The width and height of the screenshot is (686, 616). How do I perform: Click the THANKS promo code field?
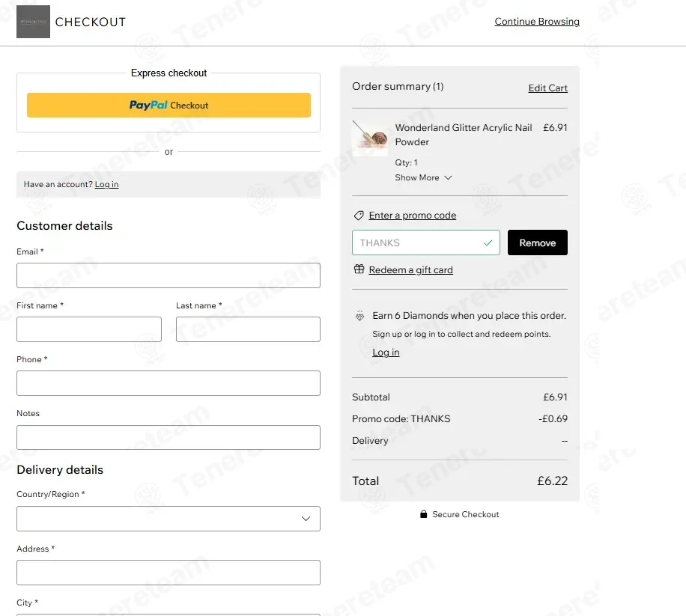[x=425, y=243]
